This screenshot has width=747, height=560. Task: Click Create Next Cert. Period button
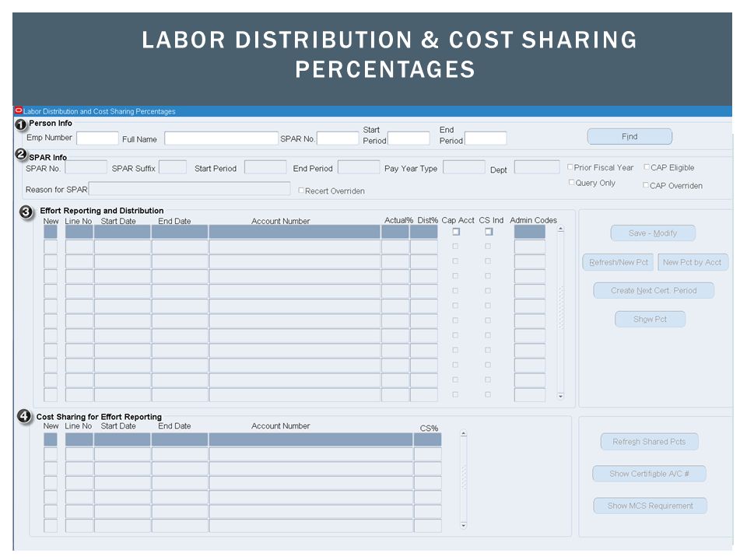(654, 290)
